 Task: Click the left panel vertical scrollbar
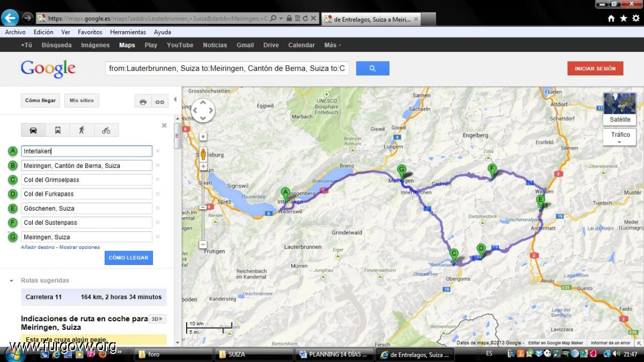point(178,136)
